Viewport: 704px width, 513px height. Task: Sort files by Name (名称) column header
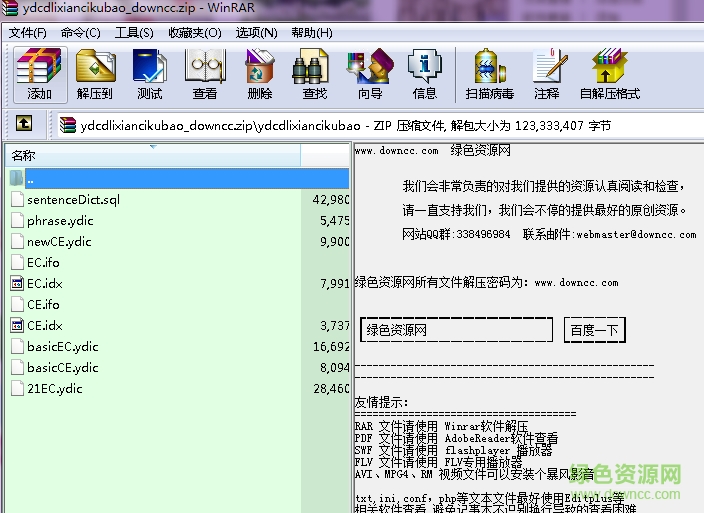(x=150, y=156)
